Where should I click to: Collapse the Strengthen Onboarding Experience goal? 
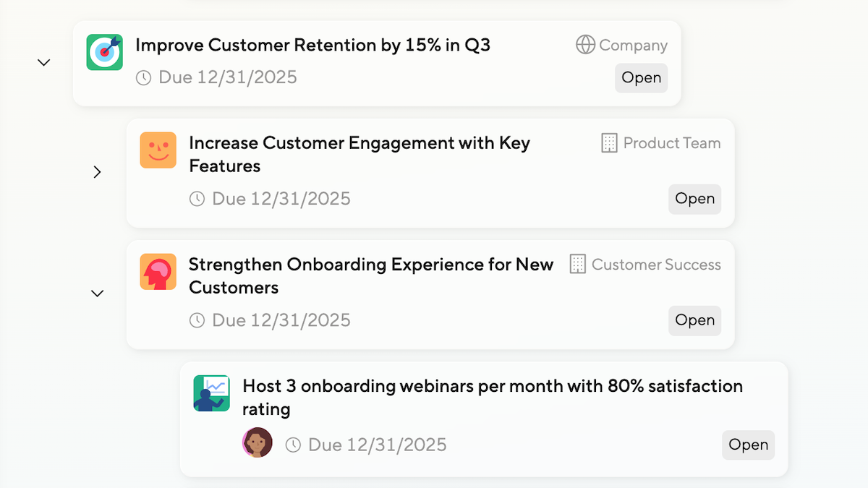coord(98,294)
